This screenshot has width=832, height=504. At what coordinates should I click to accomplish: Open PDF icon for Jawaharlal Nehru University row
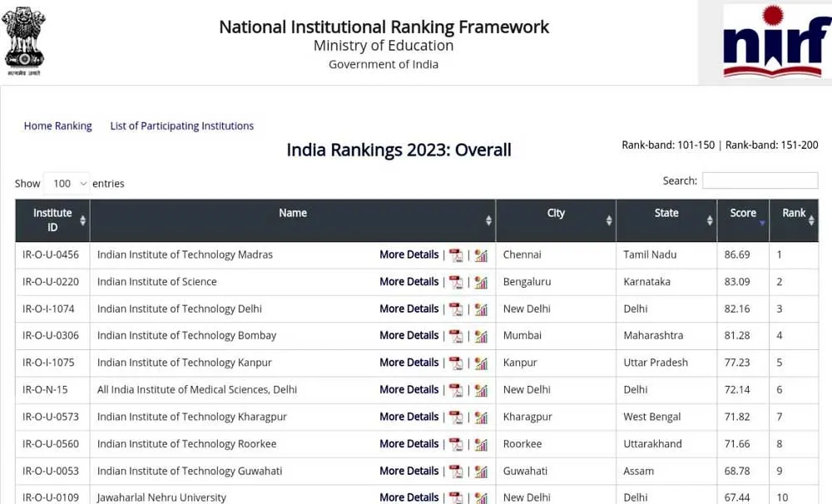456,497
